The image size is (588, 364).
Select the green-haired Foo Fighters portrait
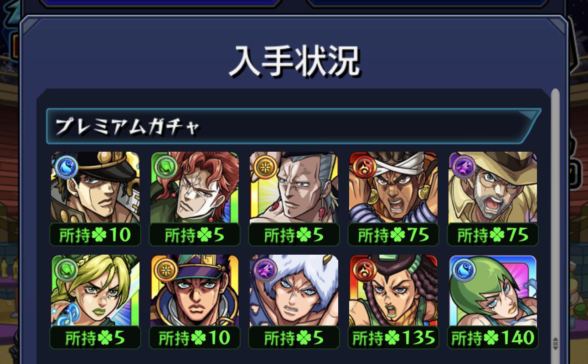tap(493, 291)
